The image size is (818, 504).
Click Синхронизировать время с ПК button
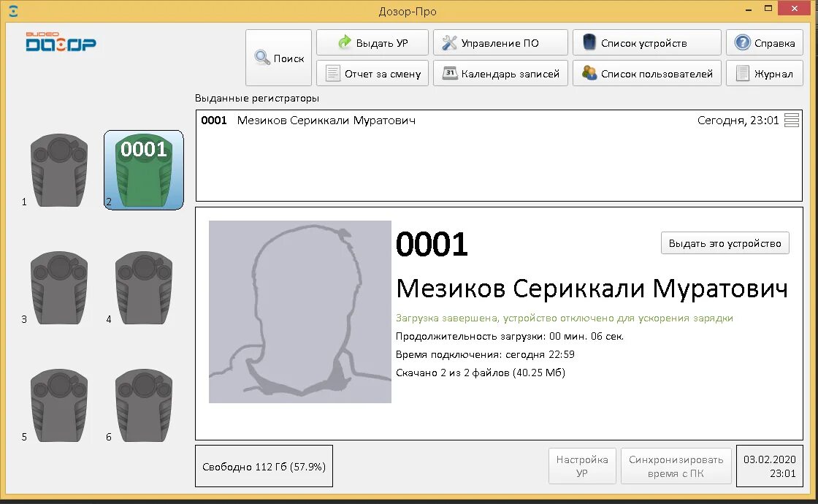(676, 466)
